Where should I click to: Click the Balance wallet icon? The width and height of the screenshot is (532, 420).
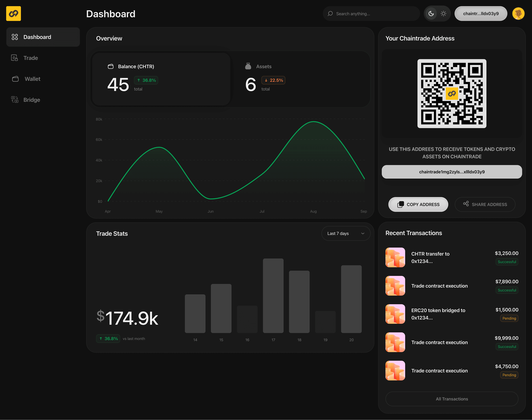pyautogui.click(x=111, y=66)
